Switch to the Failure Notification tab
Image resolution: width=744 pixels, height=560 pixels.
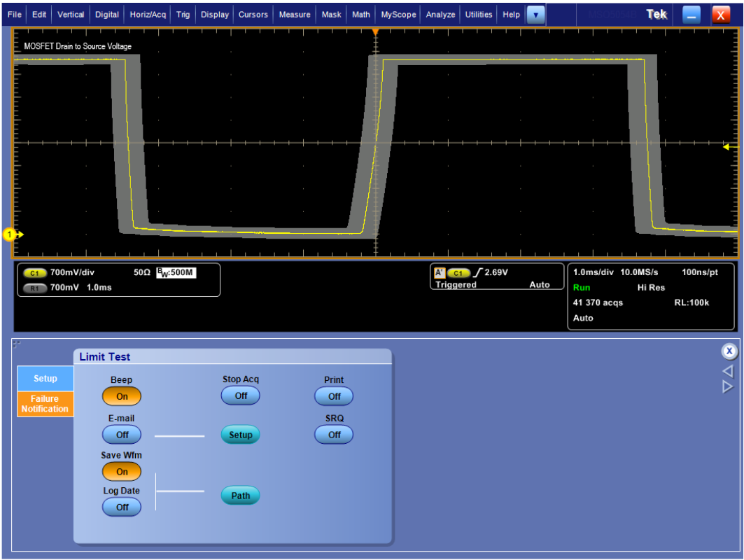45,404
